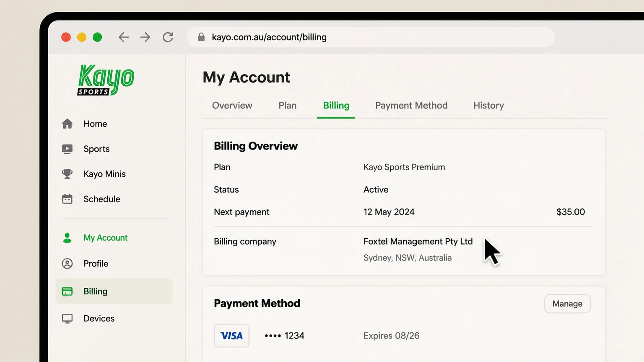The image size is (644, 362).
Task: Click the 'Expires 08/26' text
Action: [x=392, y=336]
